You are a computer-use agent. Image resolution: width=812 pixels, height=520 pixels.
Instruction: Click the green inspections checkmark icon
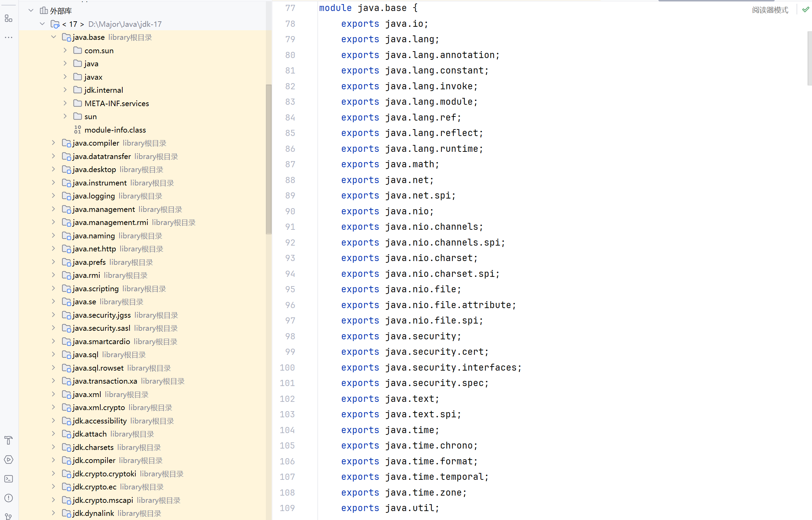coord(805,10)
